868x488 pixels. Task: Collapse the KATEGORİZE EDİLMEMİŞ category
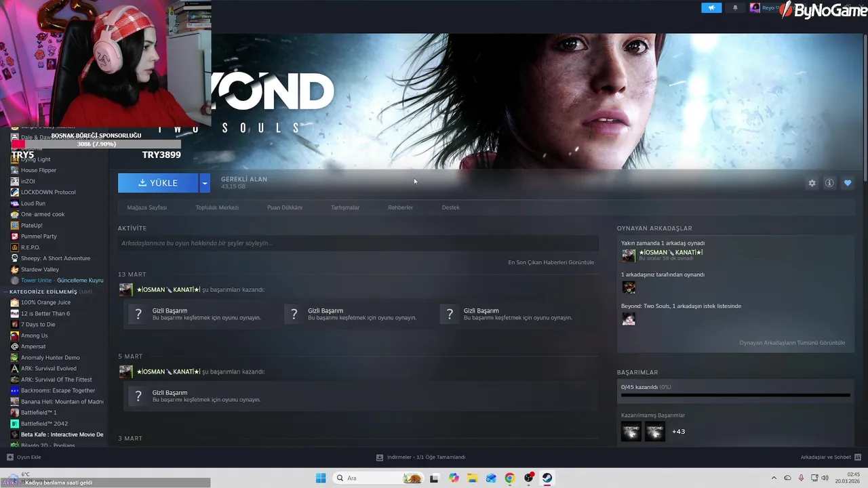click(x=5, y=291)
